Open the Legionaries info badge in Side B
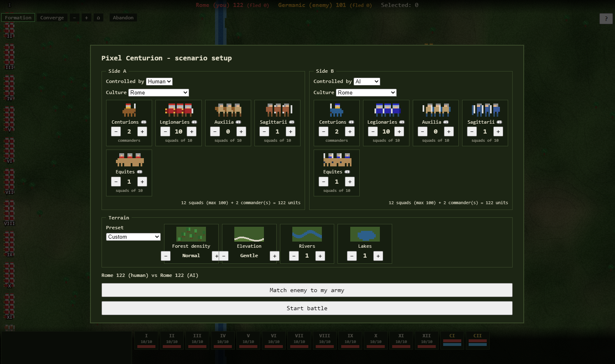615x364 pixels. click(402, 122)
